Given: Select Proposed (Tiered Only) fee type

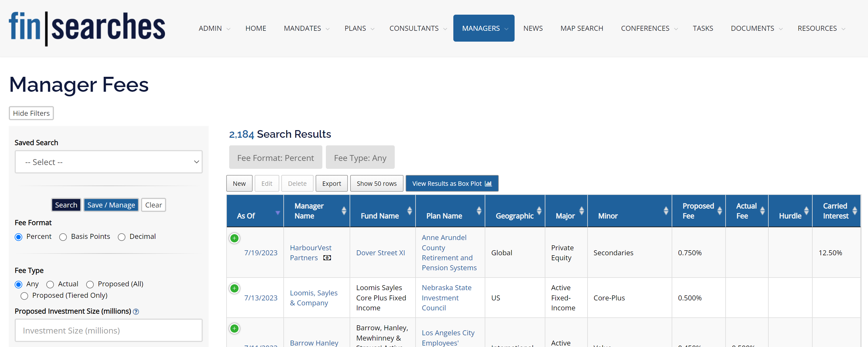Looking at the screenshot, I should click(24, 296).
